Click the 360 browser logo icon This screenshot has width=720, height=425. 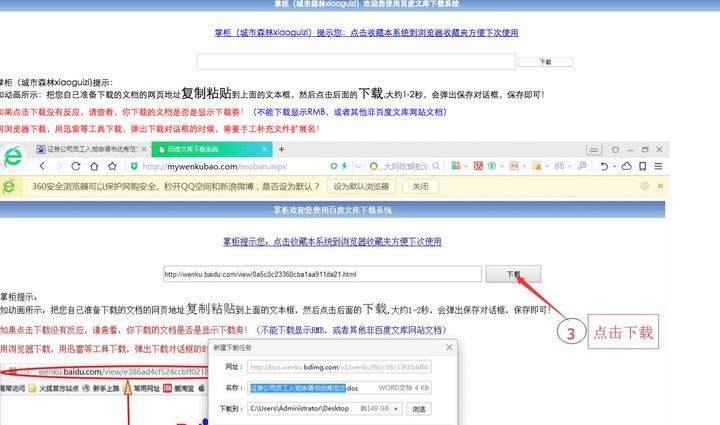pyautogui.click(x=13, y=157)
